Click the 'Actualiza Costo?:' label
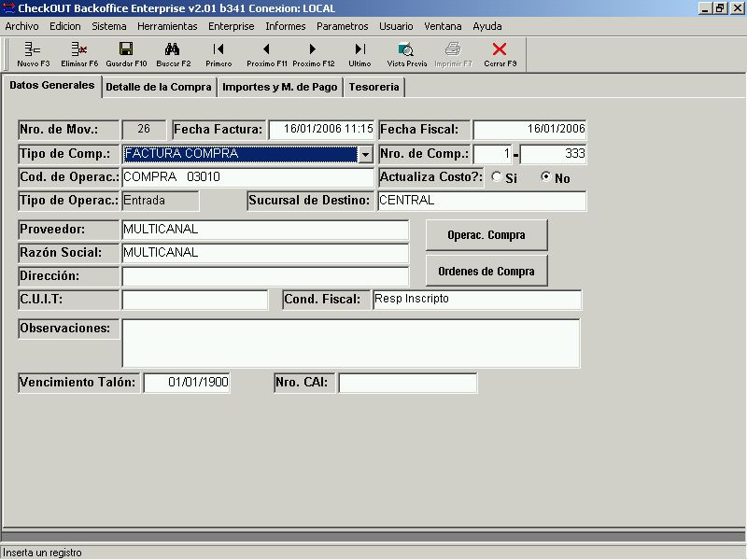Screen dimensions: 747x560 pyautogui.click(x=430, y=177)
